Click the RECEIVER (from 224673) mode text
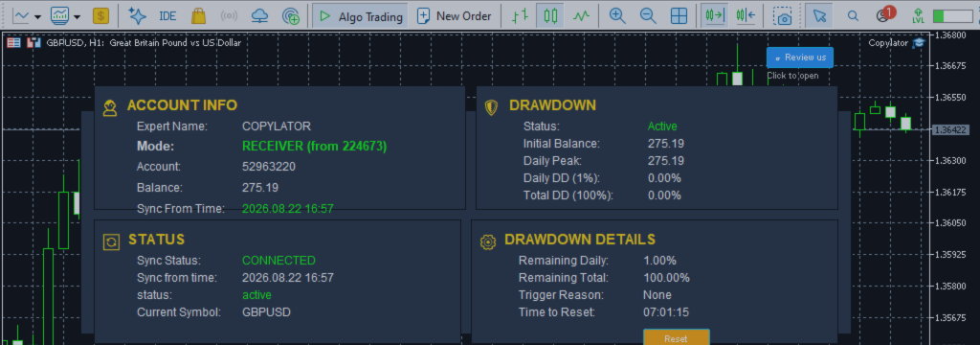 [314, 147]
